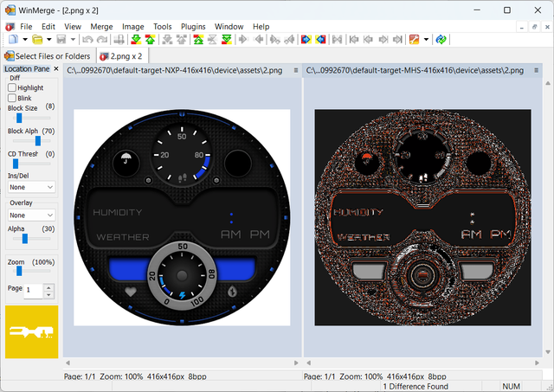Open the Tools menu
Screen dimensions: 554x392
(163, 27)
